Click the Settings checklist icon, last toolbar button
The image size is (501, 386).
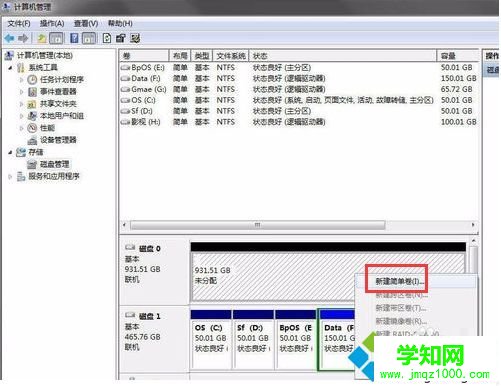click(x=135, y=38)
